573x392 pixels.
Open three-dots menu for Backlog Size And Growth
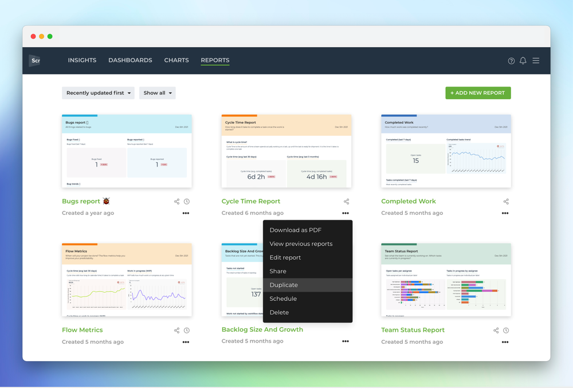click(x=346, y=342)
